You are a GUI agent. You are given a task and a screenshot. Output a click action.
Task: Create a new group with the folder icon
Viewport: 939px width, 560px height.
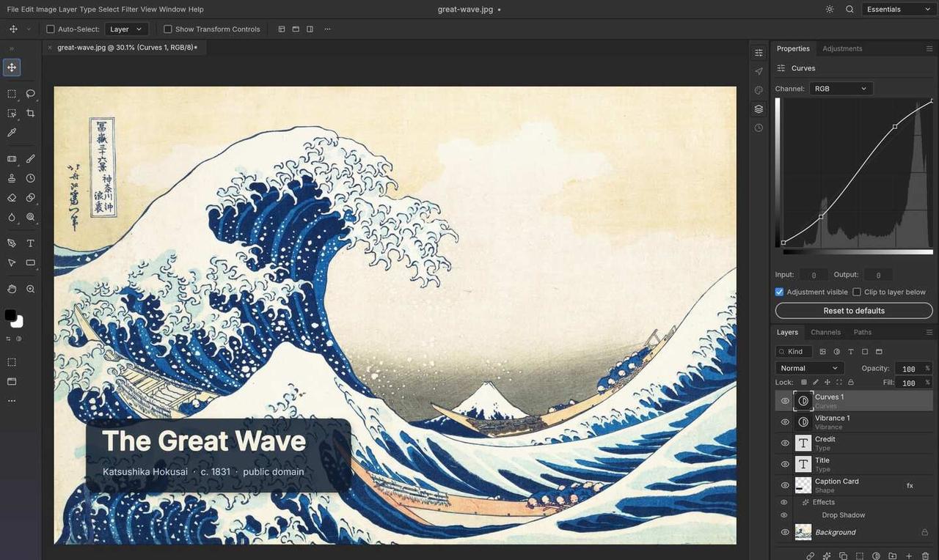893,556
